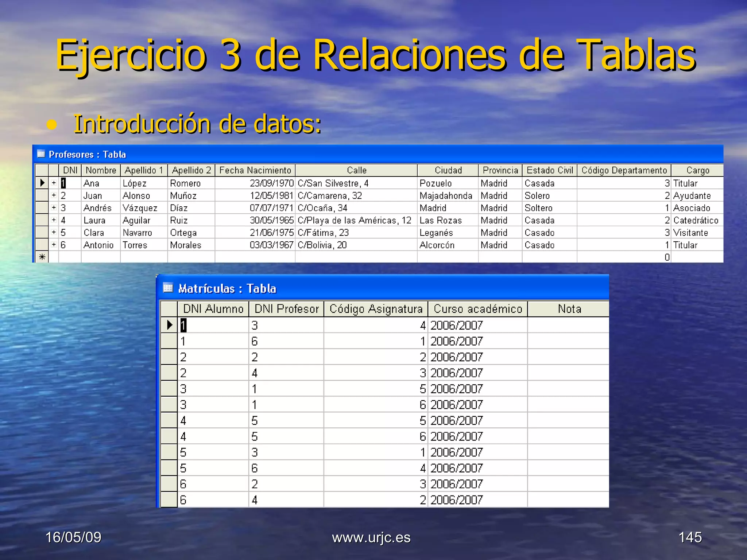This screenshot has height=560, width=747.
Task: Click the DNI column header in Profesores
Action: pos(70,170)
